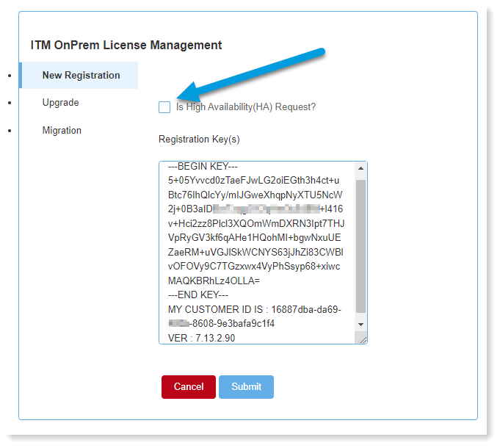Image resolution: width=500 pixels, height=448 pixels.
Task: Click the key line starting with 5+05Yvvcd0z
Action: point(253,180)
